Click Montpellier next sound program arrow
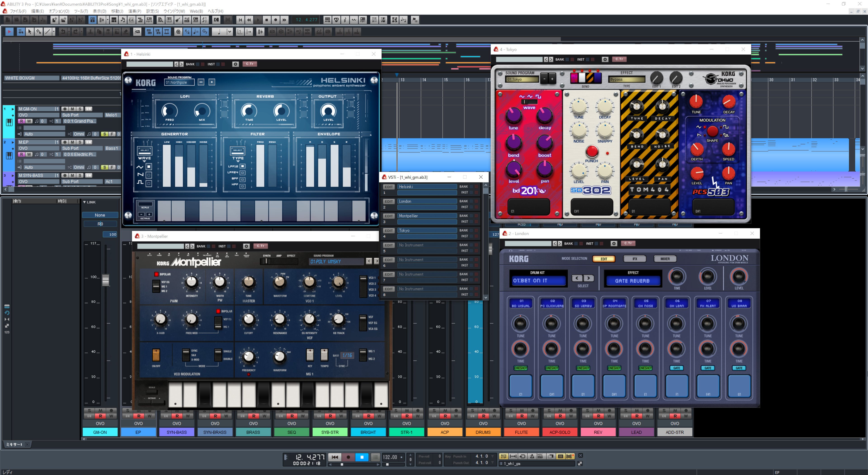This screenshot has width=868, height=475. [x=376, y=261]
